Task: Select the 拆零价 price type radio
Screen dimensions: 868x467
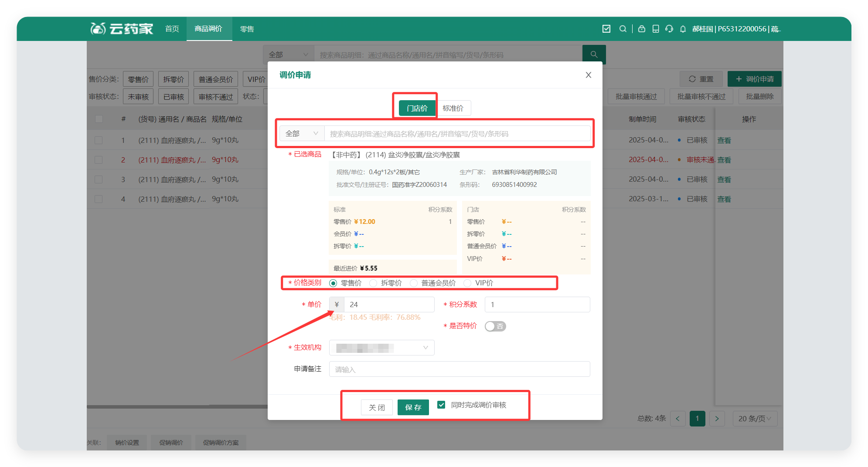Action: pyautogui.click(x=373, y=283)
